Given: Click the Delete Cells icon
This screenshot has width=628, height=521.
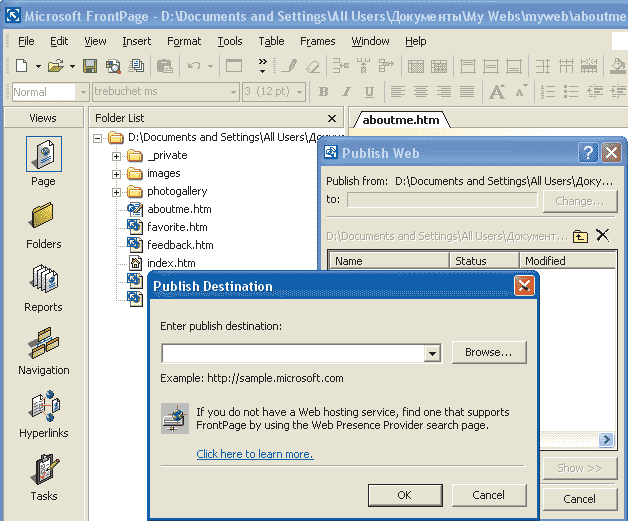Looking at the screenshot, I should tap(386, 66).
